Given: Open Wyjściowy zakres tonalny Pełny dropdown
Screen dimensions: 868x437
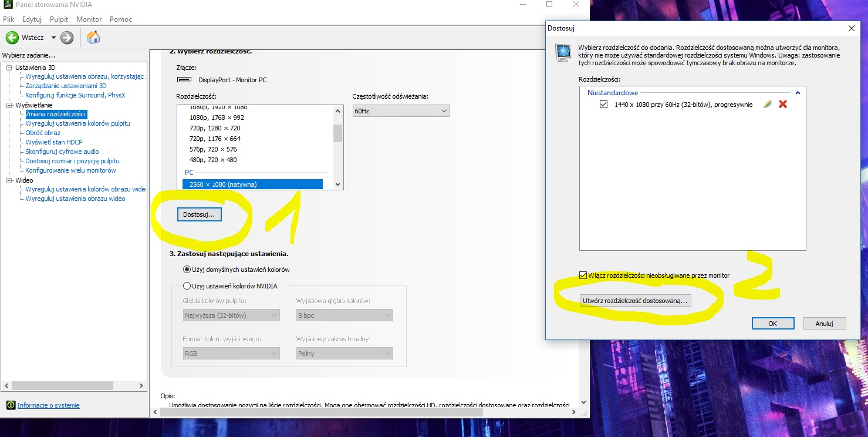Looking at the screenshot, I should click(345, 354).
